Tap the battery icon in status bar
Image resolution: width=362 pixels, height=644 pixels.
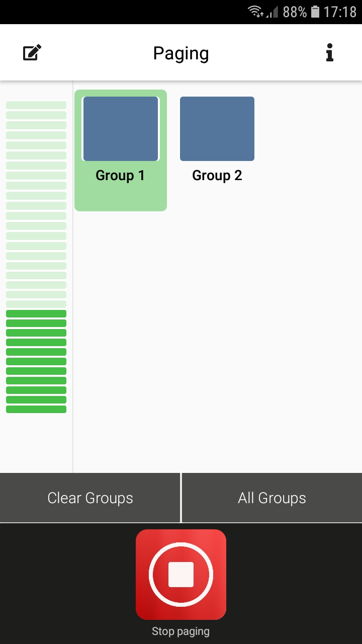click(x=315, y=12)
